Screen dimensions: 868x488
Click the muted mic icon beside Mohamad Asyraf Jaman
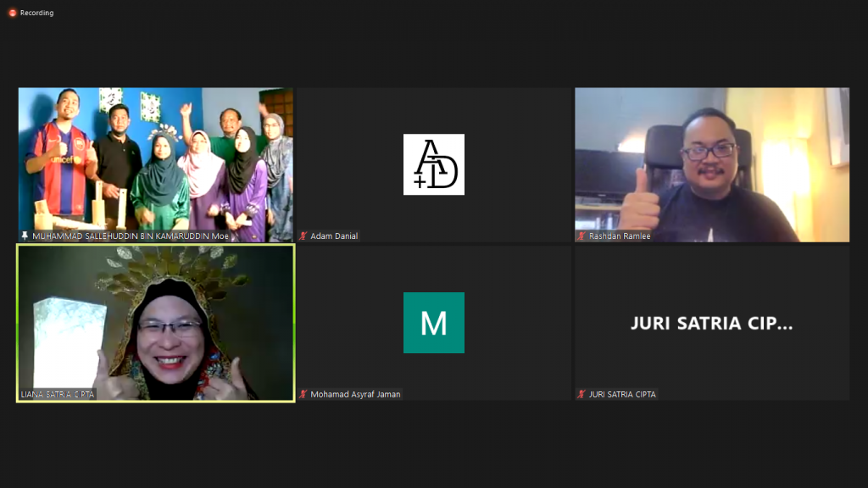click(303, 394)
